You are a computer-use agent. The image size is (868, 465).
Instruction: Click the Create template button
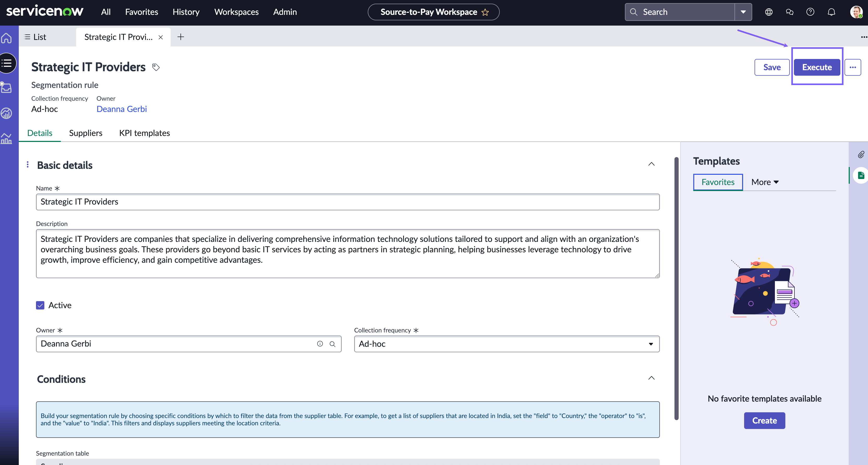click(x=764, y=420)
